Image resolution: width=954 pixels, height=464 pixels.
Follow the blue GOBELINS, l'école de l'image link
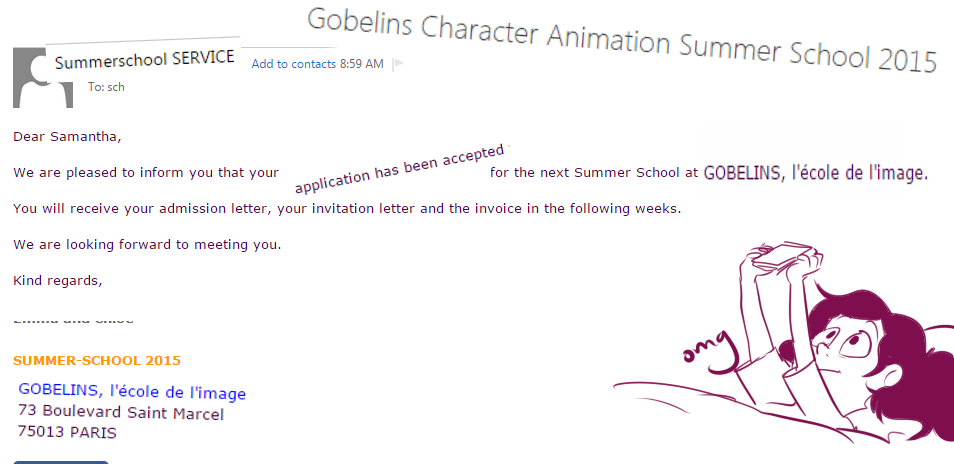tap(132, 391)
